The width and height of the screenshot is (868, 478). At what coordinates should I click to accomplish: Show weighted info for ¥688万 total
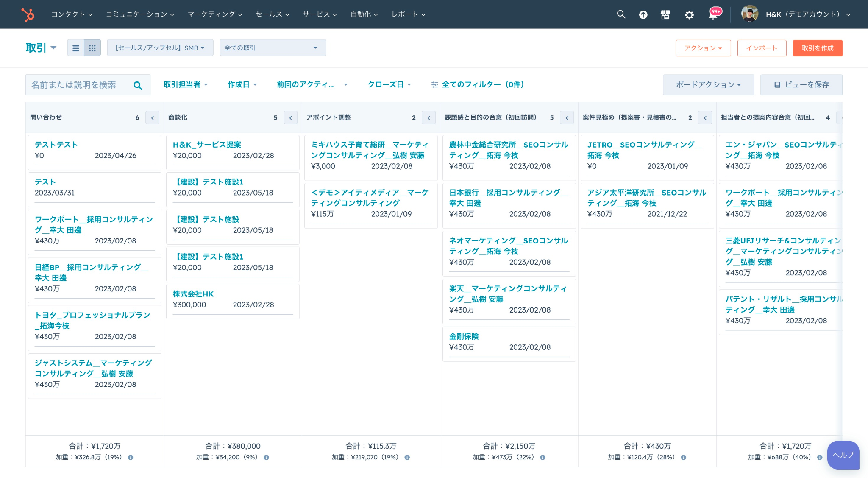point(820,458)
